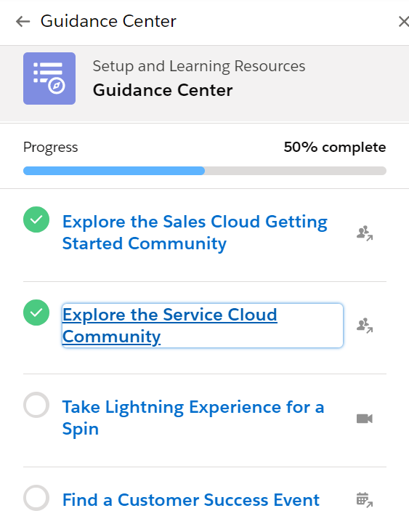Click the Setup and Learning Resources subtitle
Image resolution: width=409 pixels, height=532 pixels.
[199, 66]
